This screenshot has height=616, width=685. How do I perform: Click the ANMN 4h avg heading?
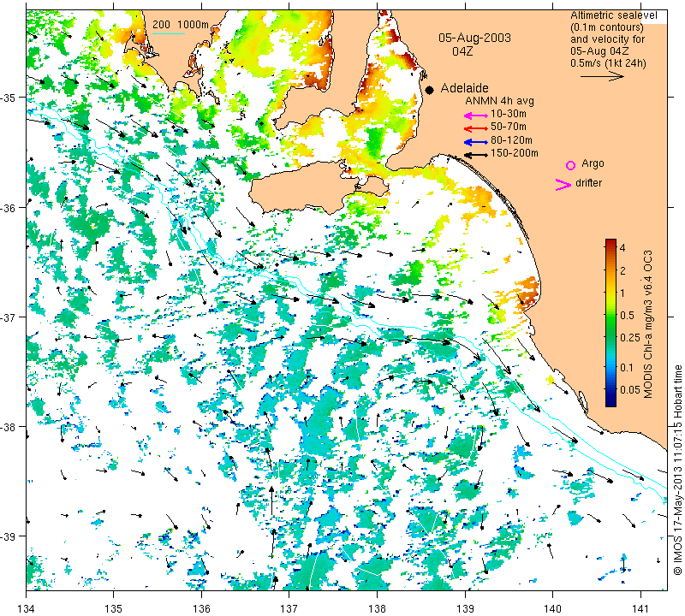(x=500, y=101)
